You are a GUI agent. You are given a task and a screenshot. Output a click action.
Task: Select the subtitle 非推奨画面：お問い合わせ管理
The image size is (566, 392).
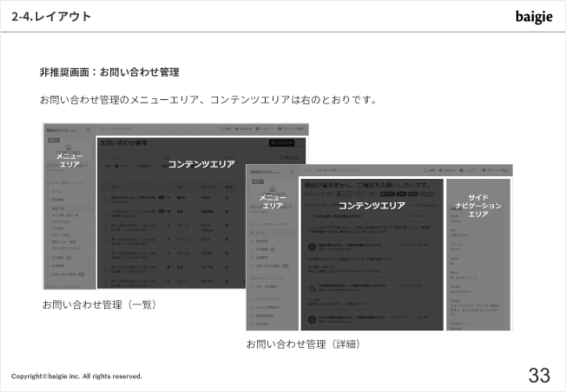pos(109,72)
